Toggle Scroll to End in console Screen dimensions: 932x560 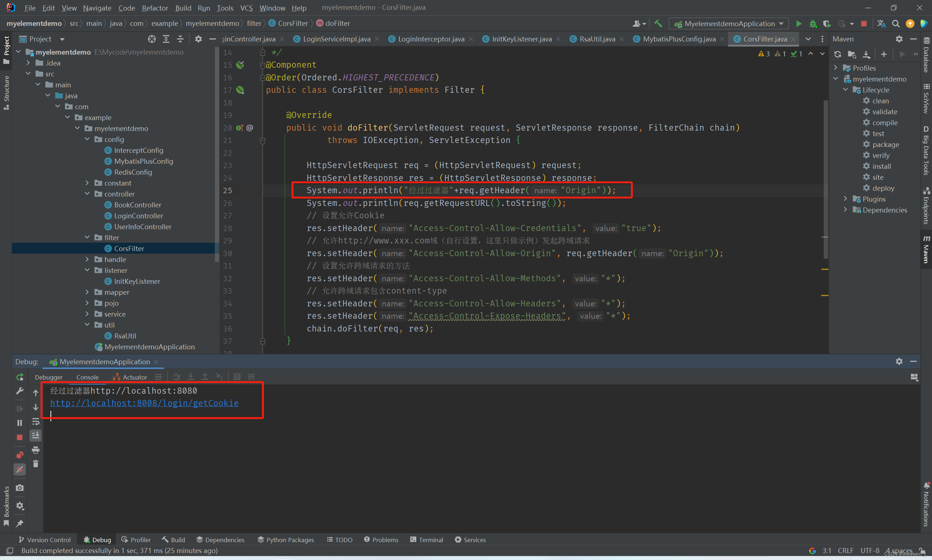35,436
